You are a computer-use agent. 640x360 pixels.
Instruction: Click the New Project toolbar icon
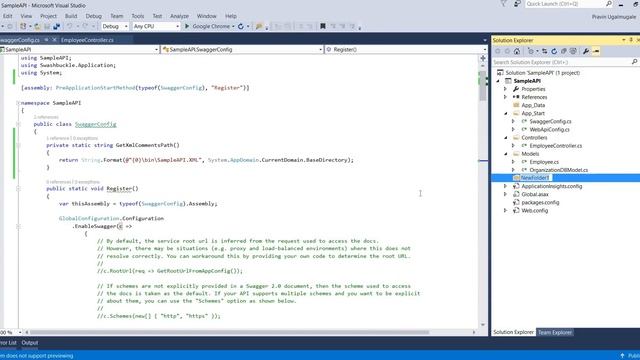pos(23,26)
